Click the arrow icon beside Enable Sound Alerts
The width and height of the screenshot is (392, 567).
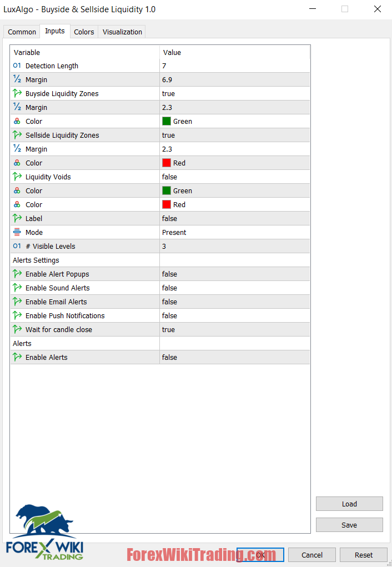tap(17, 288)
